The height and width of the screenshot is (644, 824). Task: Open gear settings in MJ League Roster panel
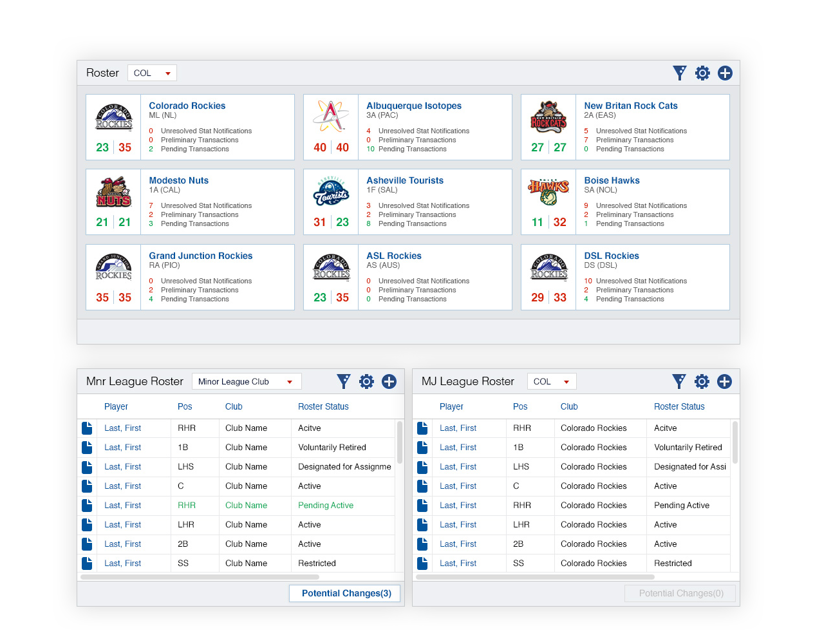pyautogui.click(x=702, y=381)
